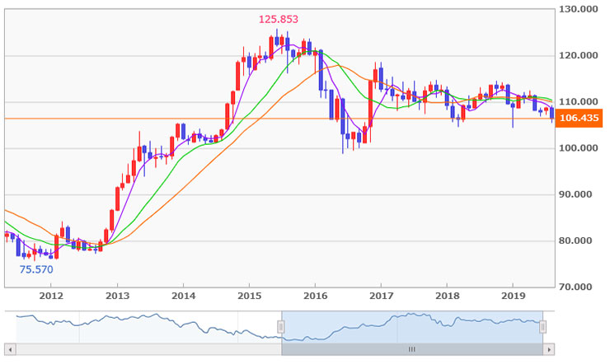610x364 pixels.
Task: Click the 2013 x-axis label
Action: [x=118, y=296]
